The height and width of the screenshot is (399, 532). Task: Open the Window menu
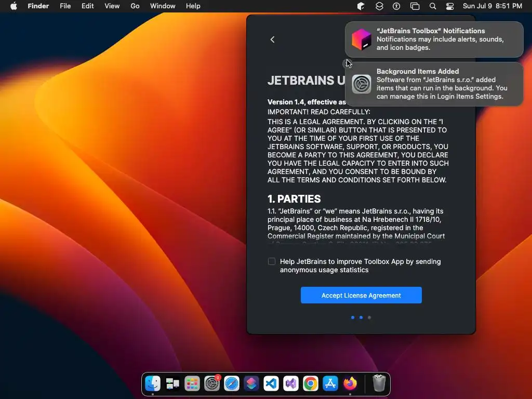(163, 6)
